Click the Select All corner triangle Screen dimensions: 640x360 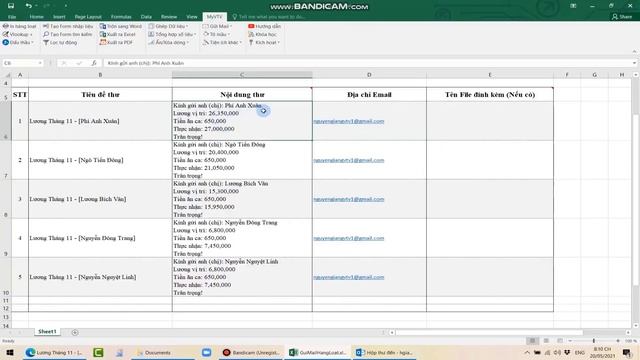click(7, 75)
